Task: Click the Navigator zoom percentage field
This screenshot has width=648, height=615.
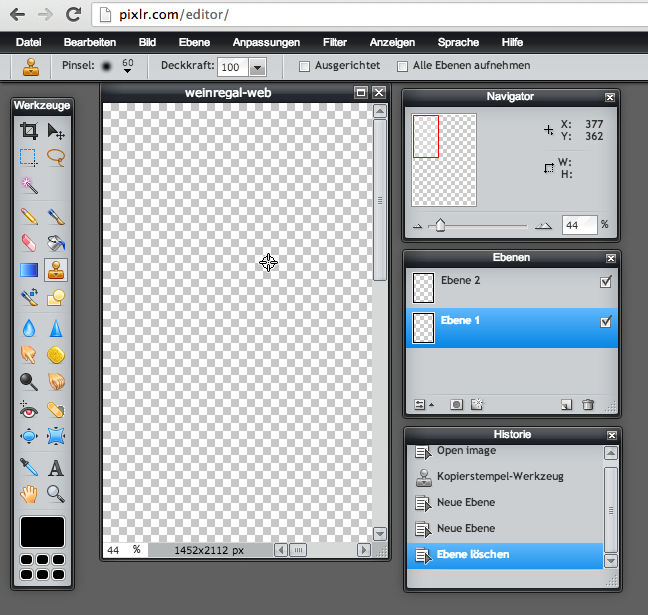Action: click(x=578, y=226)
